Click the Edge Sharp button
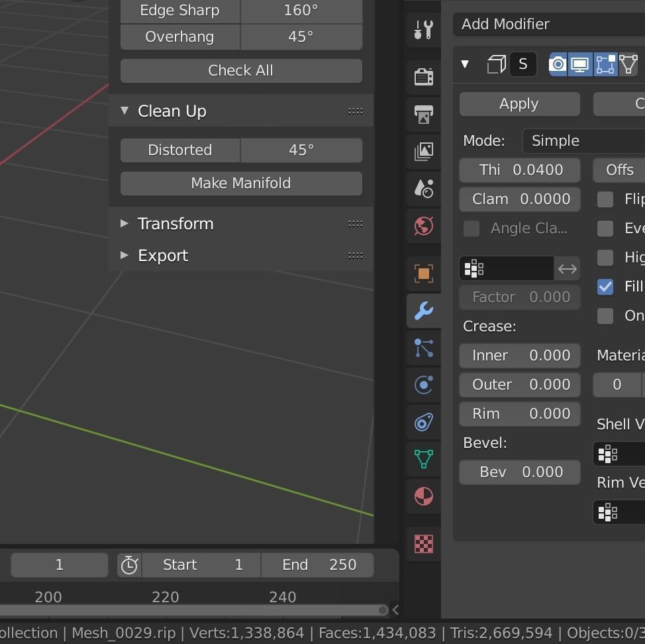Image resolution: width=645 pixels, height=644 pixels. click(x=180, y=11)
